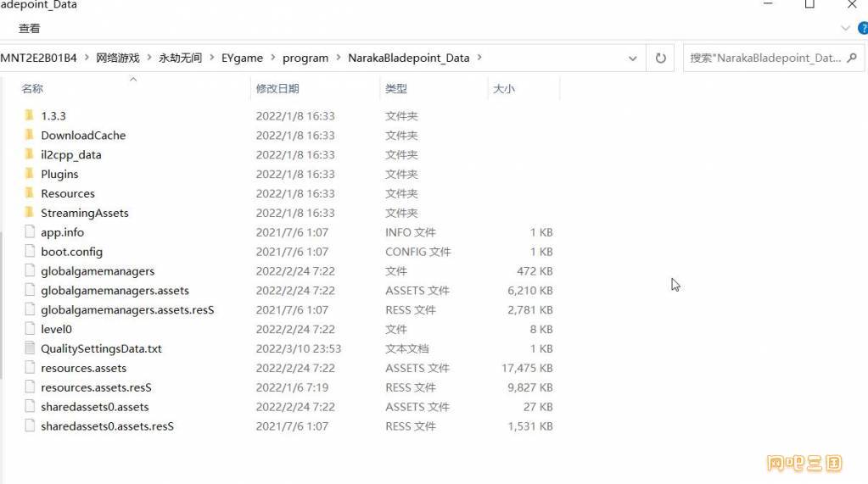Expand the chevron after 永劫无间

point(211,57)
